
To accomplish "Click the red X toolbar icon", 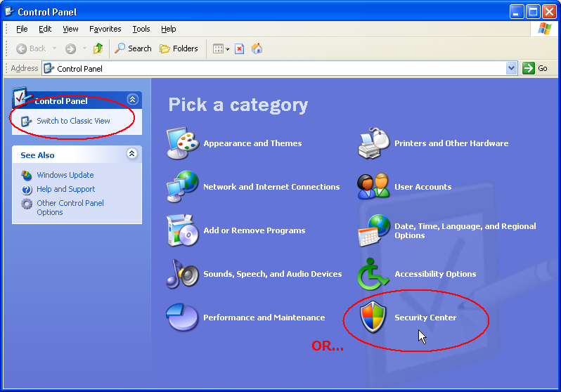I will click(x=239, y=48).
